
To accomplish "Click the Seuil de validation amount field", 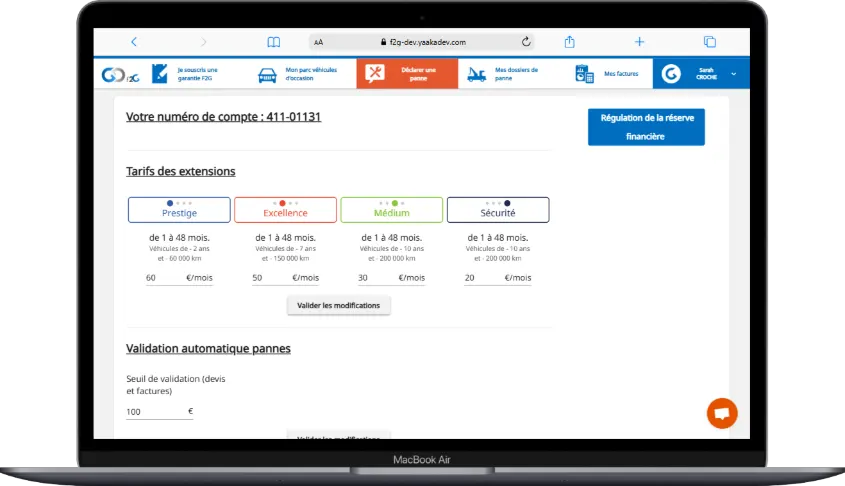I will (155, 412).
